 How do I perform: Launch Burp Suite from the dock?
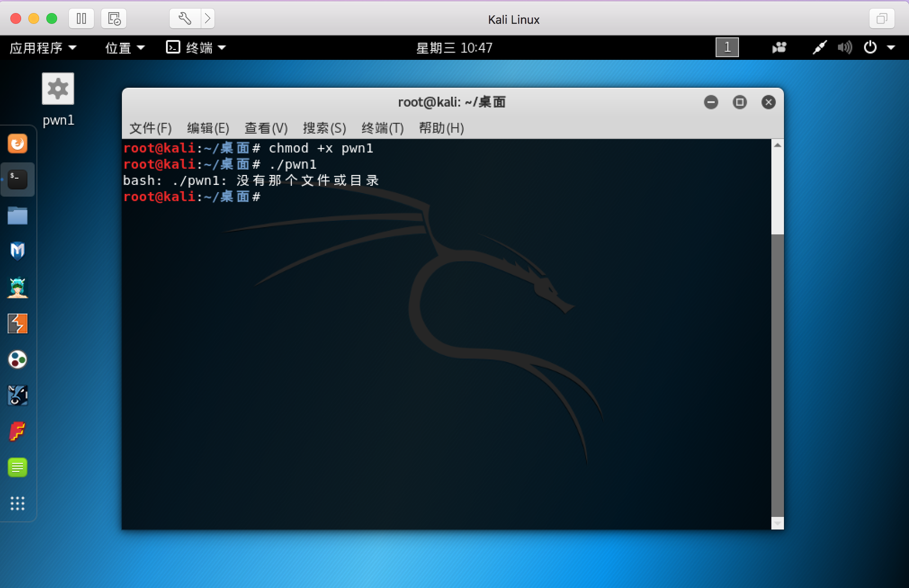click(x=18, y=323)
